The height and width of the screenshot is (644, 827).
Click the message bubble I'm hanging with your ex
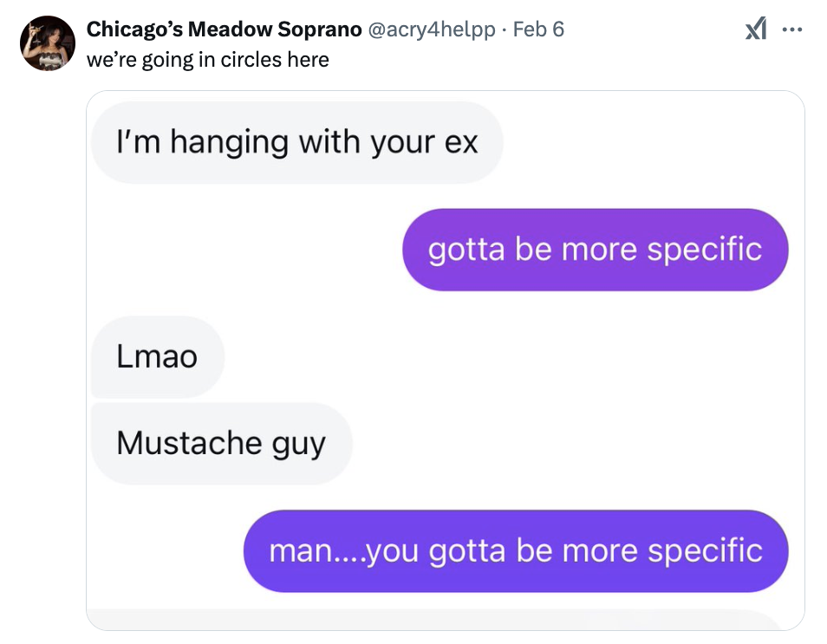click(x=297, y=141)
